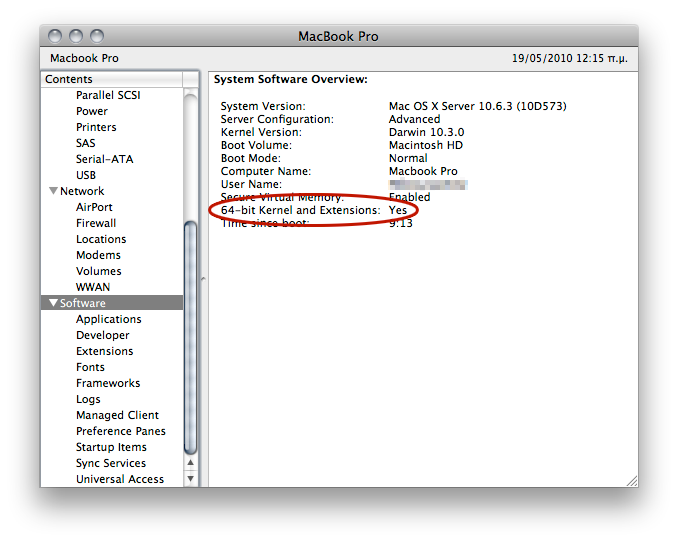Image resolution: width=678 pixels, height=542 pixels.
Task: Select the Network category row
Action: [112, 191]
